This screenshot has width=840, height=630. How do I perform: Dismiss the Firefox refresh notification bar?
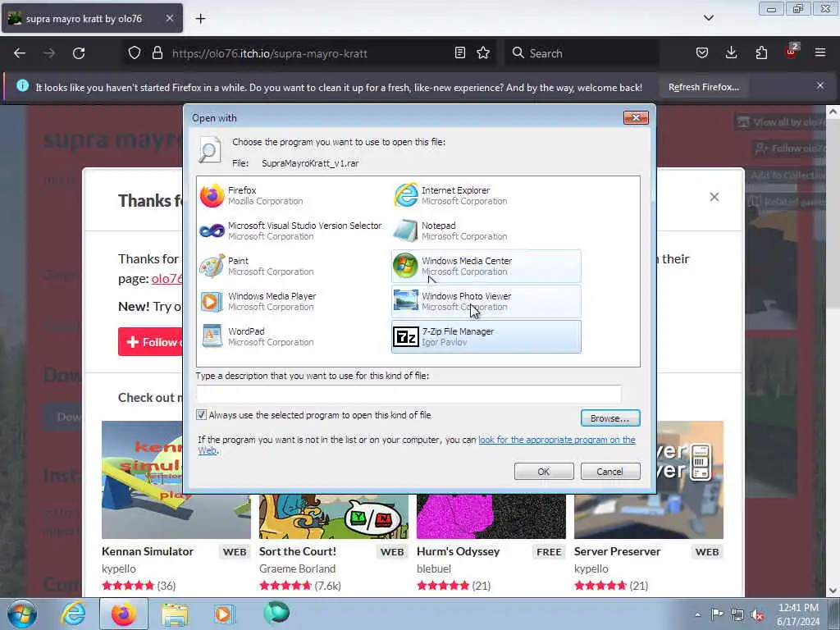tap(820, 85)
